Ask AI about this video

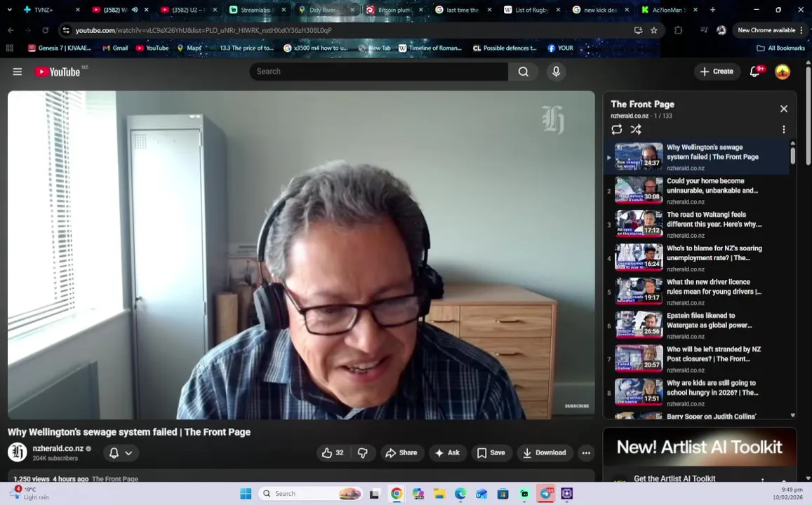click(x=448, y=452)
